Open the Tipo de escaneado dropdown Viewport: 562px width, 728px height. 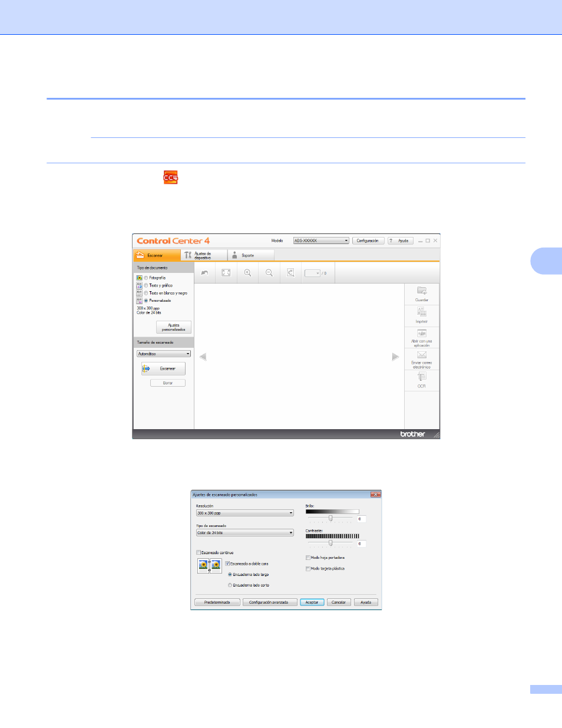244,533
